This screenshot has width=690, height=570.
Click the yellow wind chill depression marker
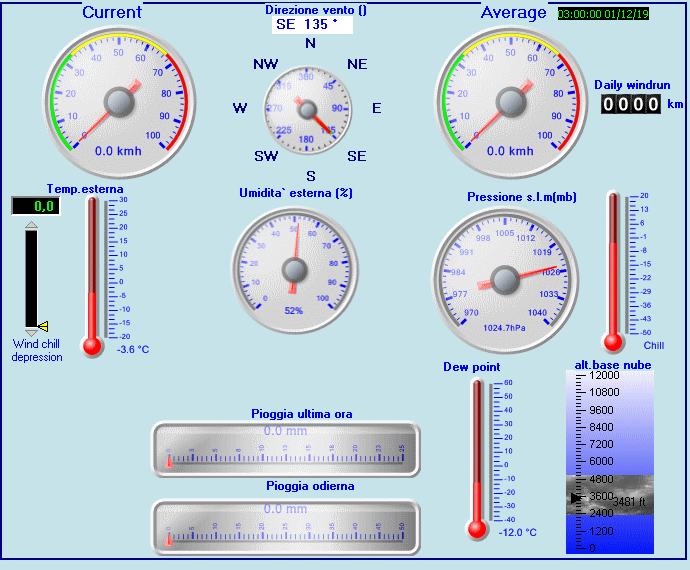coord(43,326)
